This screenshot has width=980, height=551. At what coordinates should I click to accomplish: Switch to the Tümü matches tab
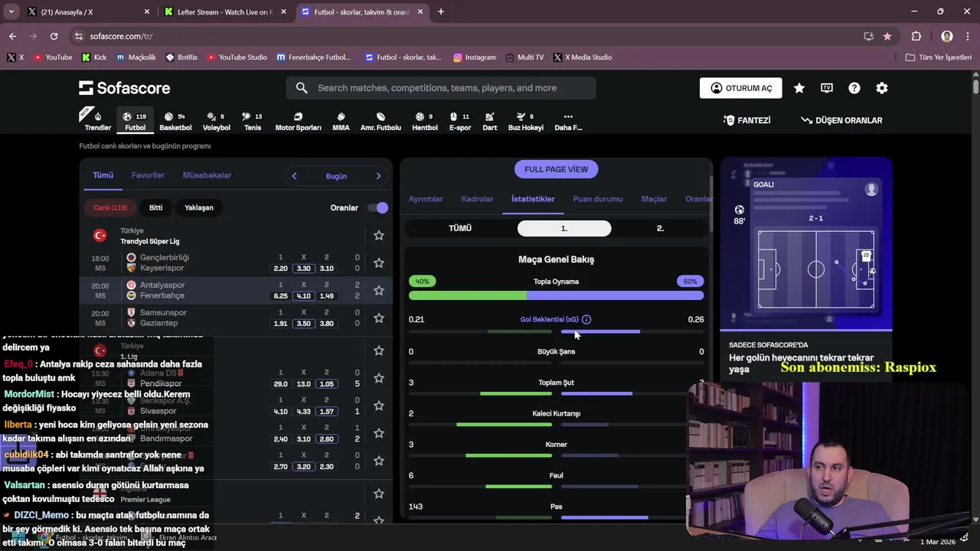coord(103,175)
